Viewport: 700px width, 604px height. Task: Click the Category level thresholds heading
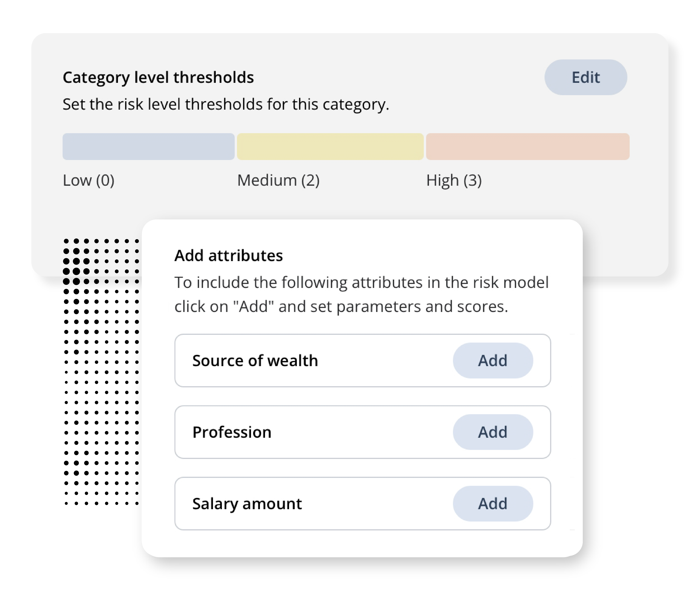(x=158, y=78)
